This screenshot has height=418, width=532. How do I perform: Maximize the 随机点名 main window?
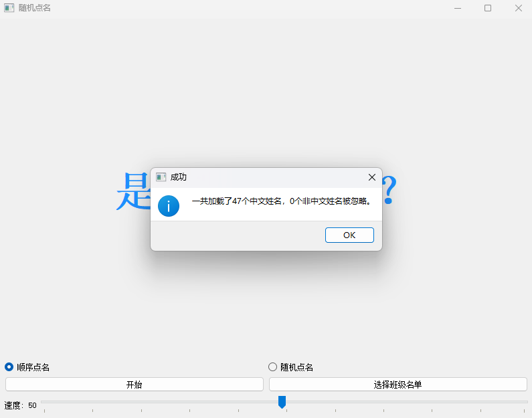pyautogui.click(x=488, y=8)
